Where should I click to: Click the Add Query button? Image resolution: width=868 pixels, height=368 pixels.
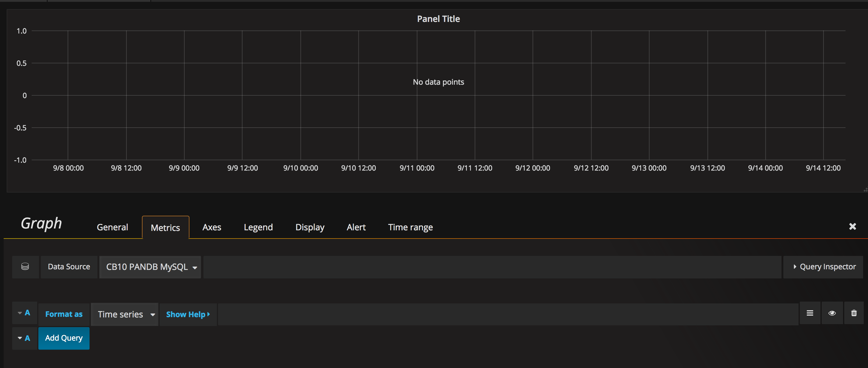[64, 338]
